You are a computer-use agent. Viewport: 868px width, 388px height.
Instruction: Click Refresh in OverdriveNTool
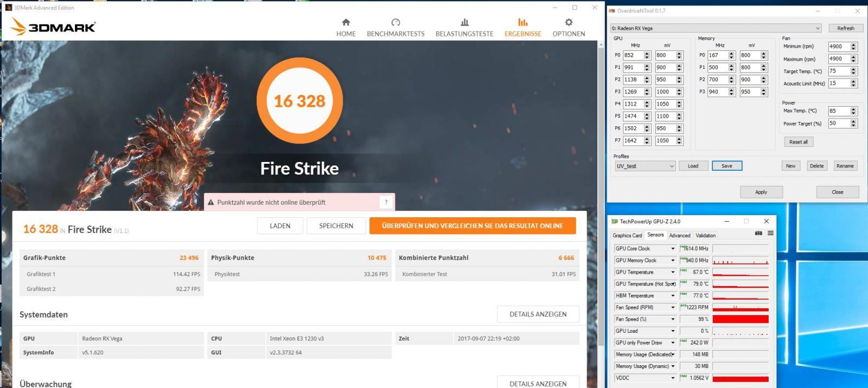tap(846, 28)
